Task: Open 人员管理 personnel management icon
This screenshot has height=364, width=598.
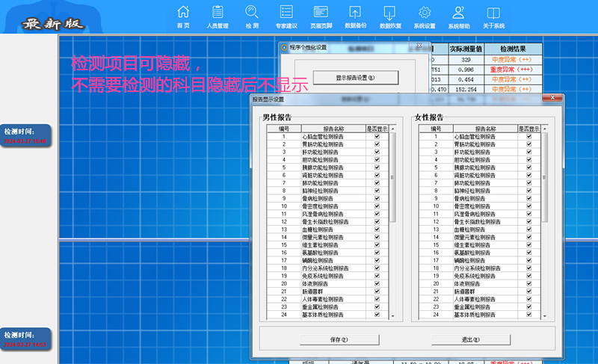Action: click(218, 16)
